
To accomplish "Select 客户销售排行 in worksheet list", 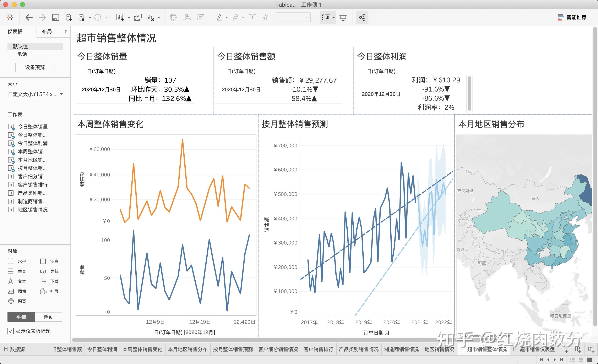I will coord(33,185).
